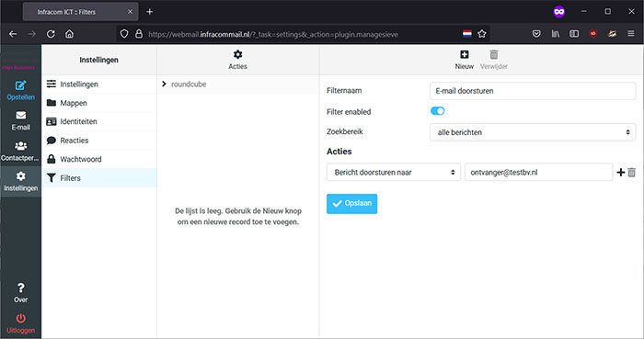Open the Zoekbereik alle berichten dropdown
Image resolution: width=644 pixels, height=339 pixels.
coord(533,132)
